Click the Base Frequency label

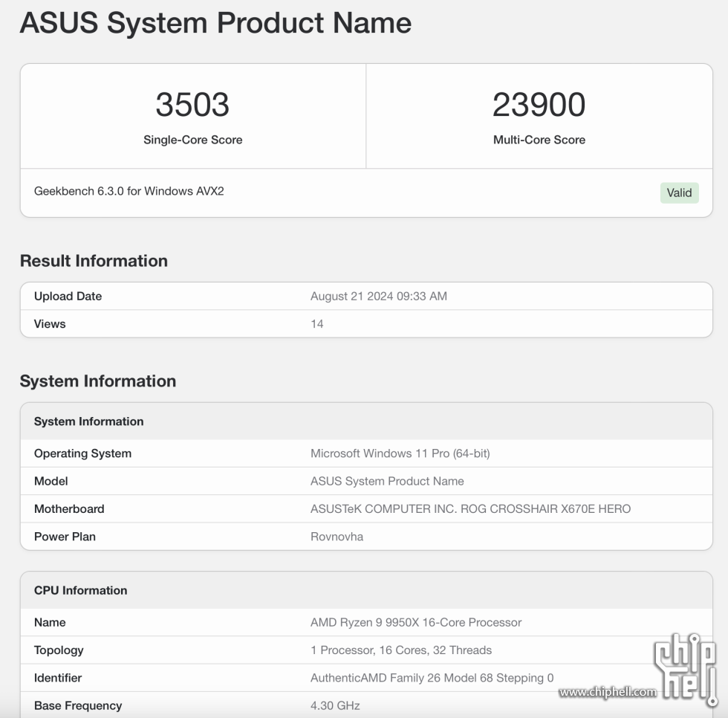[x=78, y=705]
